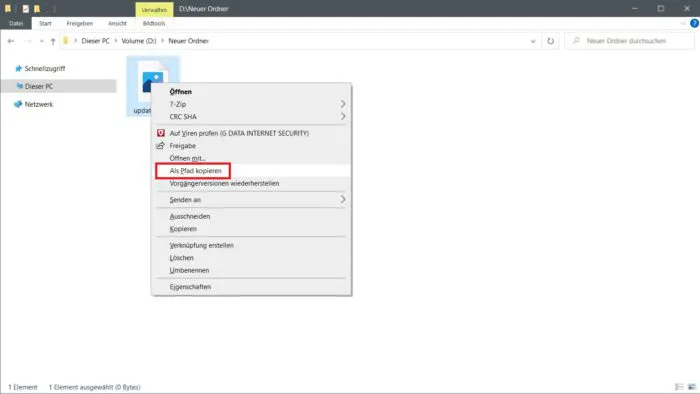Select the Verwalten contextual tab
The image size is (700, 394).
click(x=154, y=9)
